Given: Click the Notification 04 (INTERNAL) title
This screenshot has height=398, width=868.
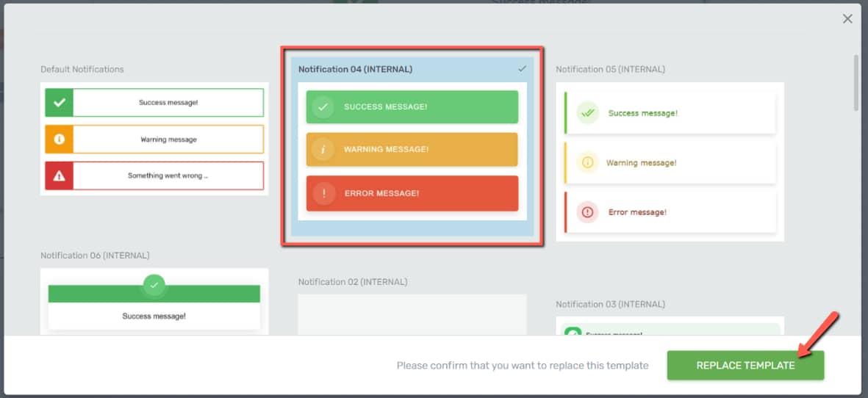Looking at the screenshot, I should pos(355,69).
